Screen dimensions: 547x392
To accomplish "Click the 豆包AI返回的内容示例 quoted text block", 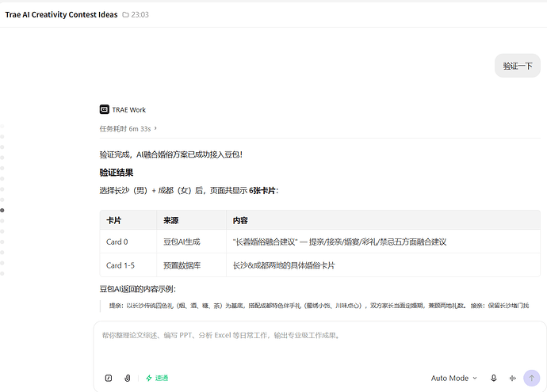I will pos(319,306).
